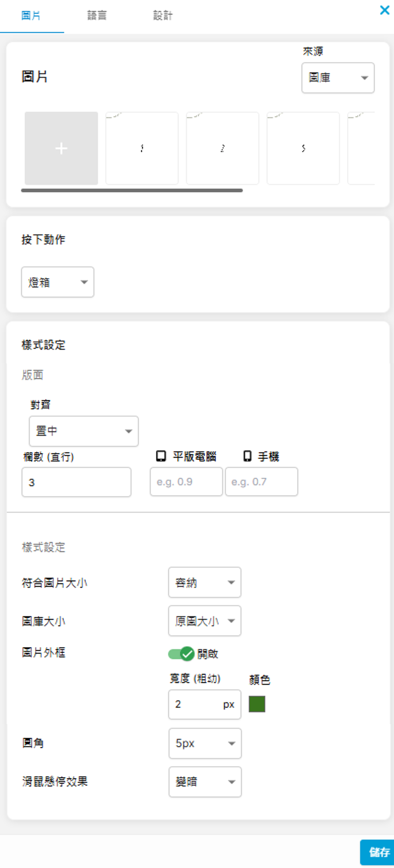Screen dimensions: 394x868
Task: Switch to the 語言 tab
Action: tap(97, 16)
